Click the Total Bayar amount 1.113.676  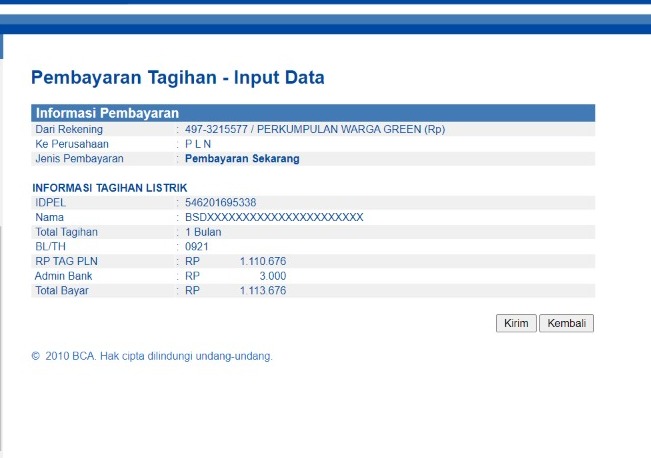pyautogui.click(x=263, y=291)
